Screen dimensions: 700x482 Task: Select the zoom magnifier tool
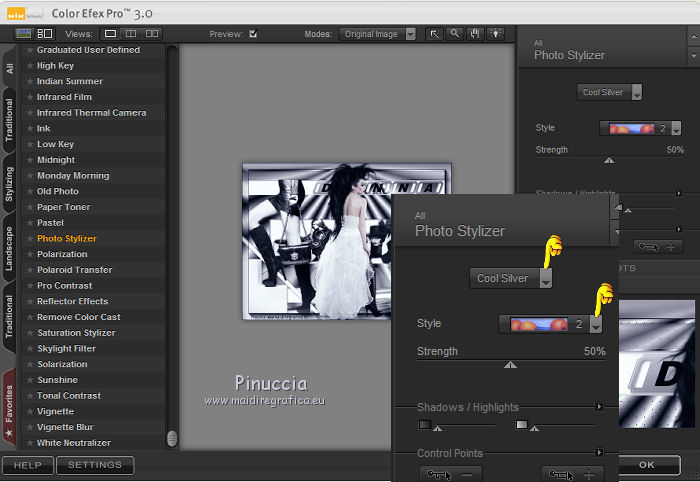tap(454, 33)
